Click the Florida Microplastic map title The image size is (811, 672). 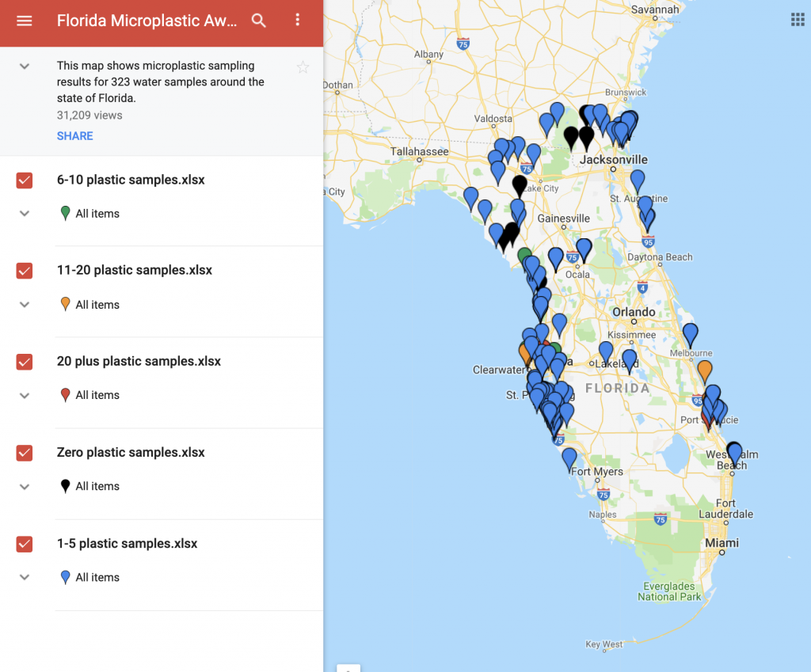[147, 21]
